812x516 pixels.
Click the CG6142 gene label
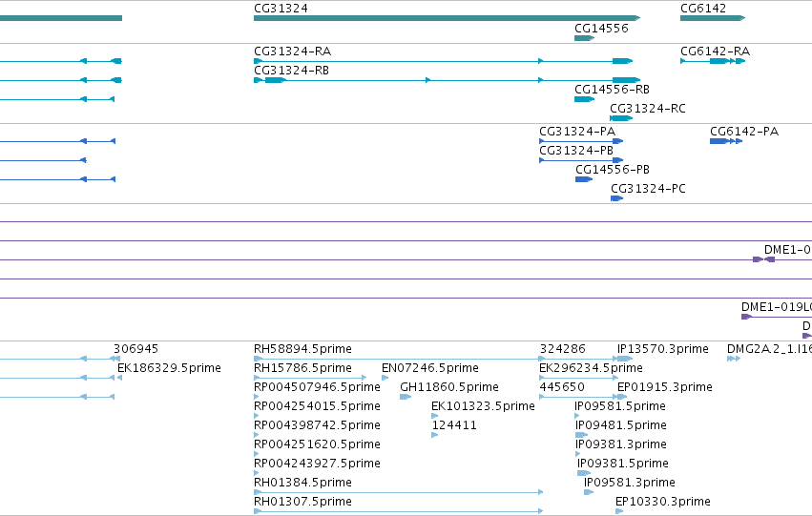[702, 9]
